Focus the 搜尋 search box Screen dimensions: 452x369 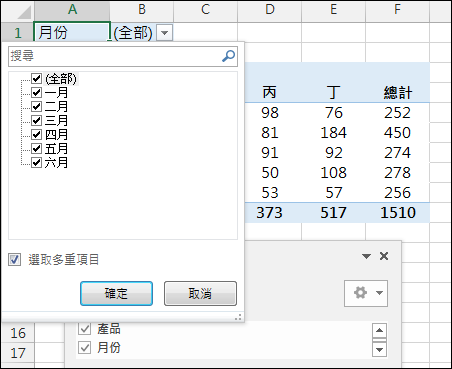click(123, 56)
